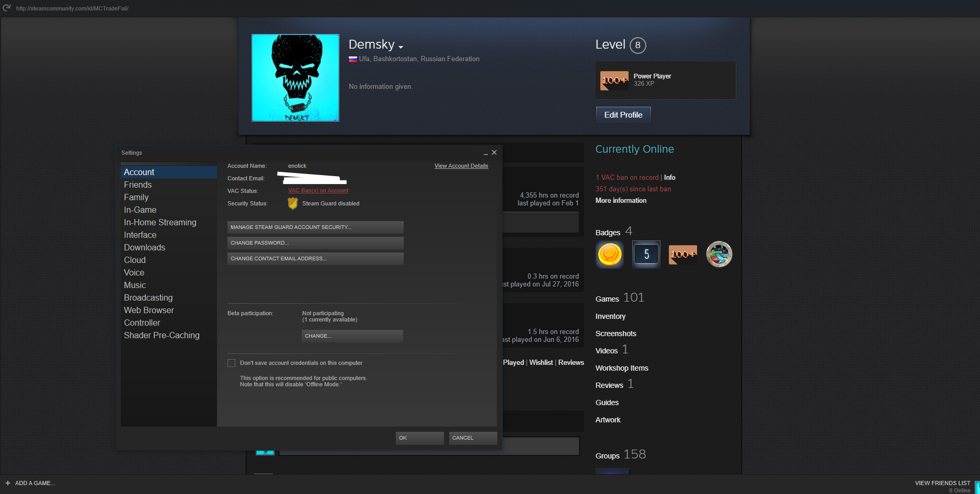Click Manage Steam Guard Account Security button
980x494 pixels.
(x=315, y=227)
